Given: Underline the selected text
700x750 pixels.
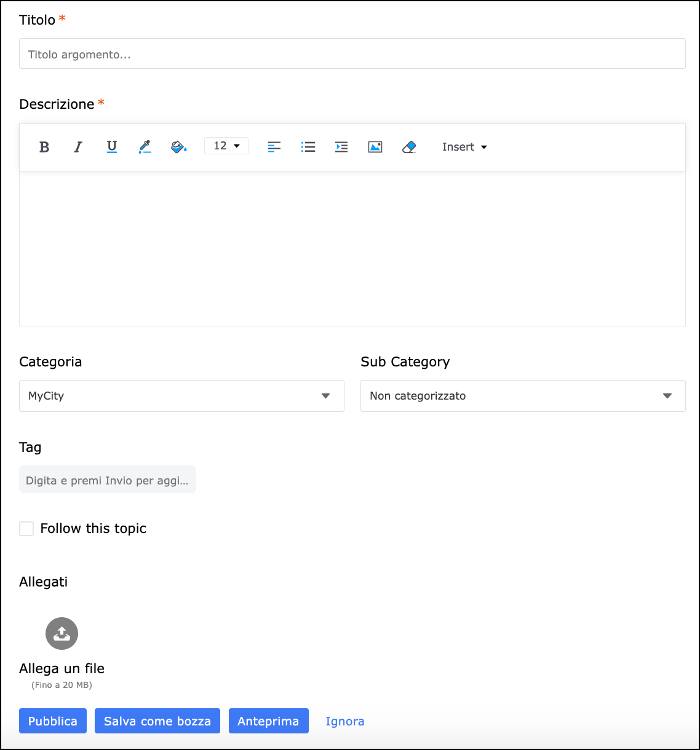Looking at the screenshot, I should [x=111, y=147].
